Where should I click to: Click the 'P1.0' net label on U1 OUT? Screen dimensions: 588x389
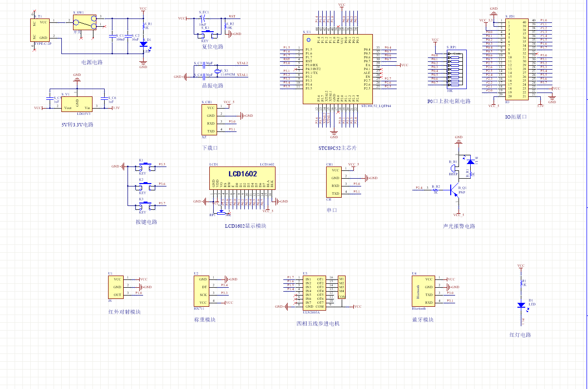(139, 293)
